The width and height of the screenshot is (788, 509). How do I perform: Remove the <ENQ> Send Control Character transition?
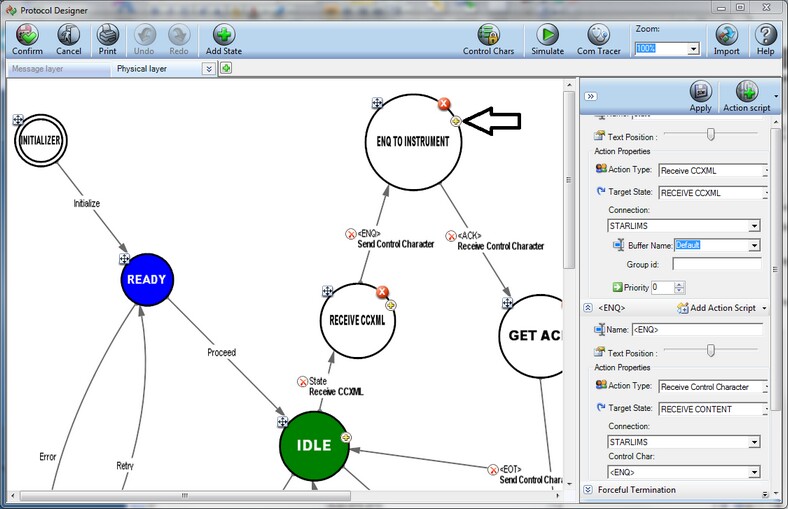(x=351, y=234)
